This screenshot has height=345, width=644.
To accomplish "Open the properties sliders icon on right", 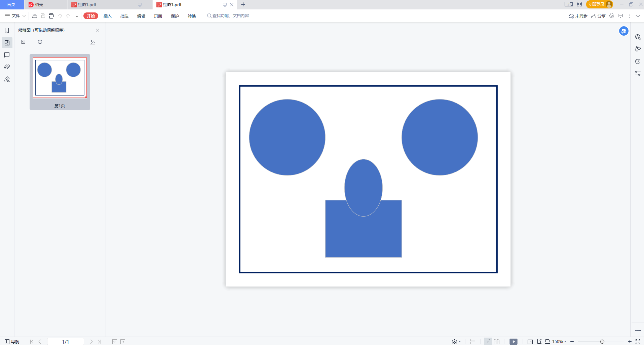I will (638, 73).
